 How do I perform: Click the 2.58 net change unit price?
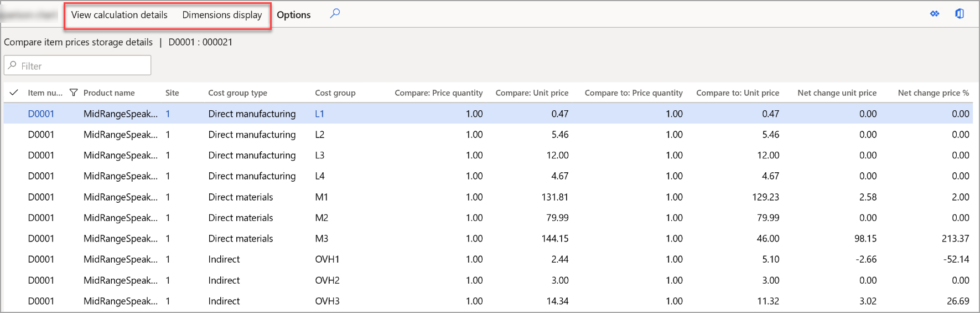tap(868, 197)
